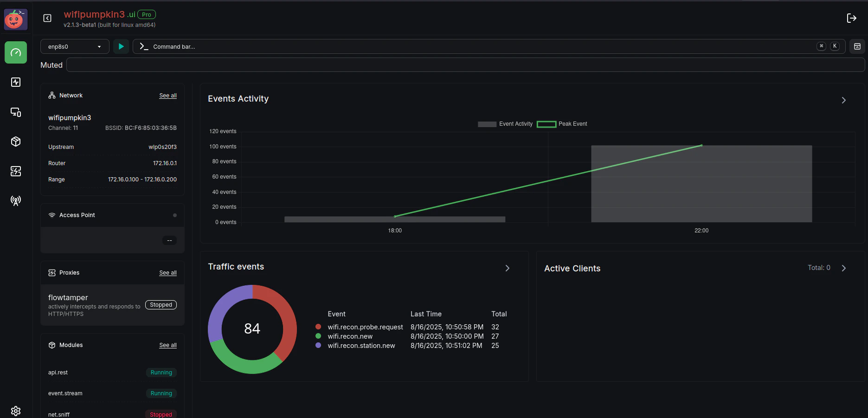Screen dimensions: 868x418
Task: Expand the Traffic events panel chevron
Action: click(x=508, y=268)
